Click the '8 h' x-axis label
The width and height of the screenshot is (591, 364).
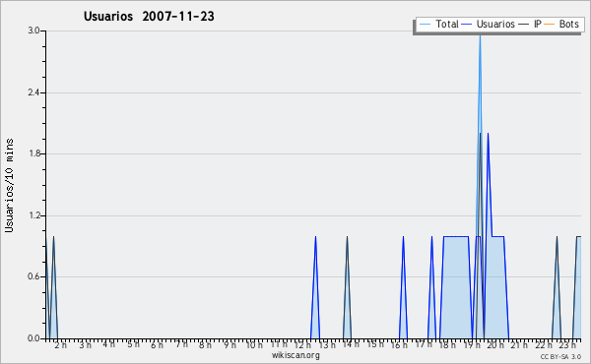pos(206,344)
